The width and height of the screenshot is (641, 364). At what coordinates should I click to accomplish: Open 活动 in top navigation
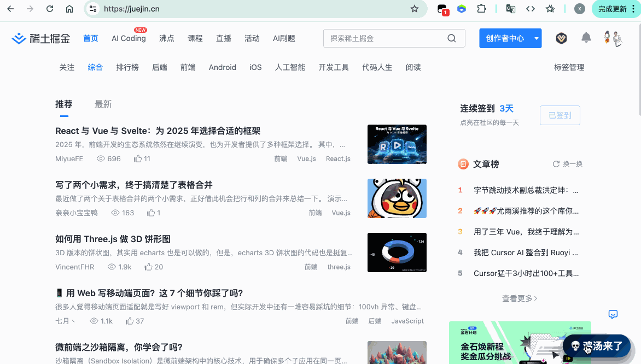[x=252, y=38]
